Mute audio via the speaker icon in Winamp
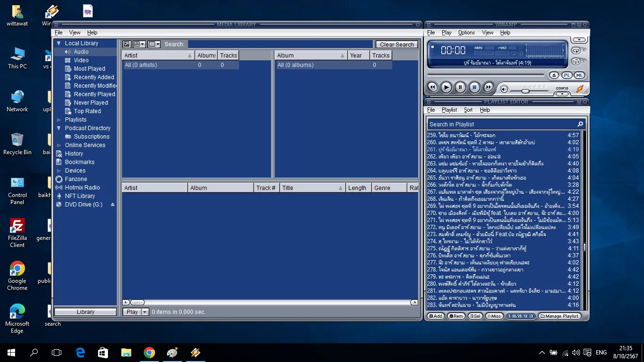 pos(504,89)
